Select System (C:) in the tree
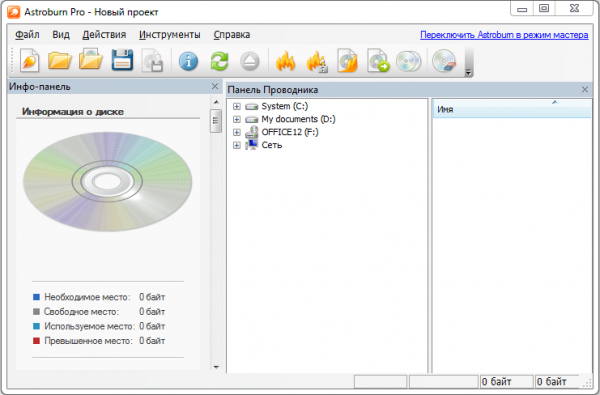Image resolution: width=600 pixels, height=395 pixels. tap(285, 106)
